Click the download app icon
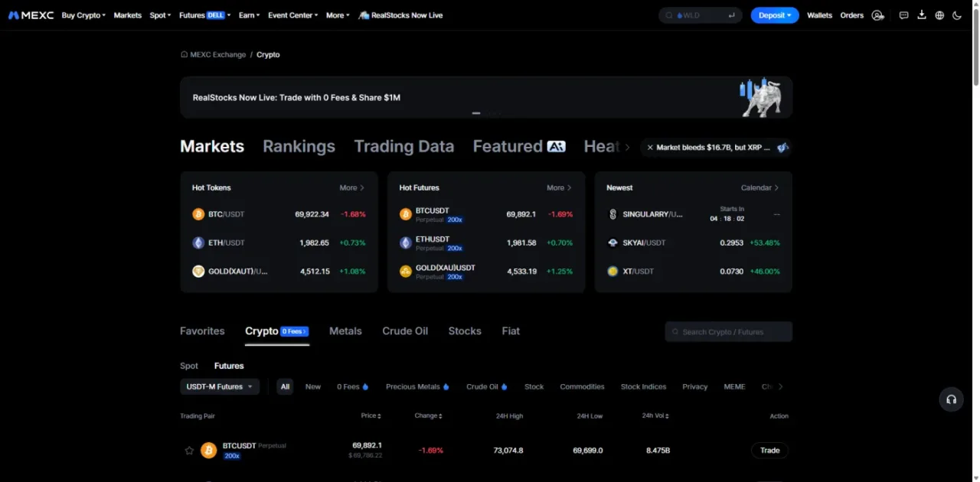 pyautogui.click(x=922, y=15)
